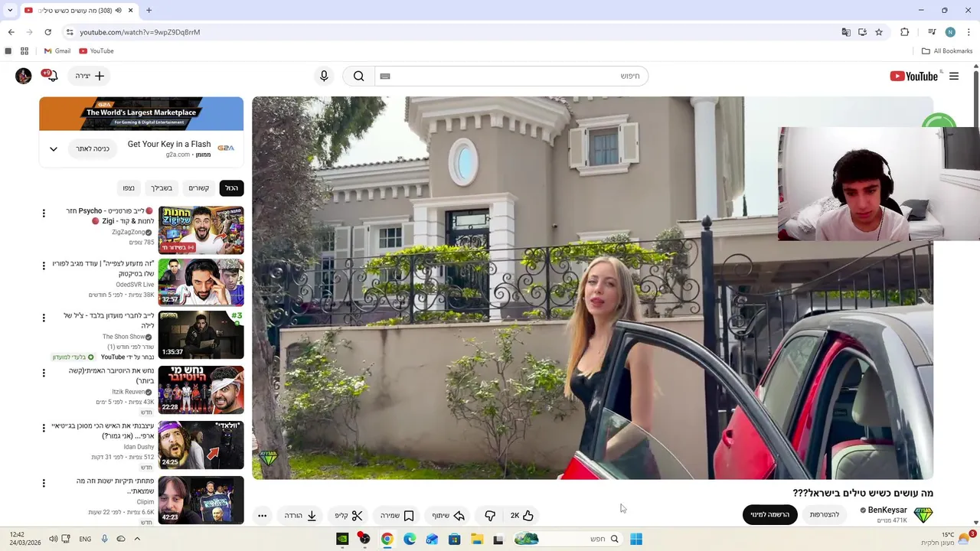Open options menu for OdedSVR Live video
Image resolution: width=980 pixels, height=551 pixels.
[x=44, y=266]
